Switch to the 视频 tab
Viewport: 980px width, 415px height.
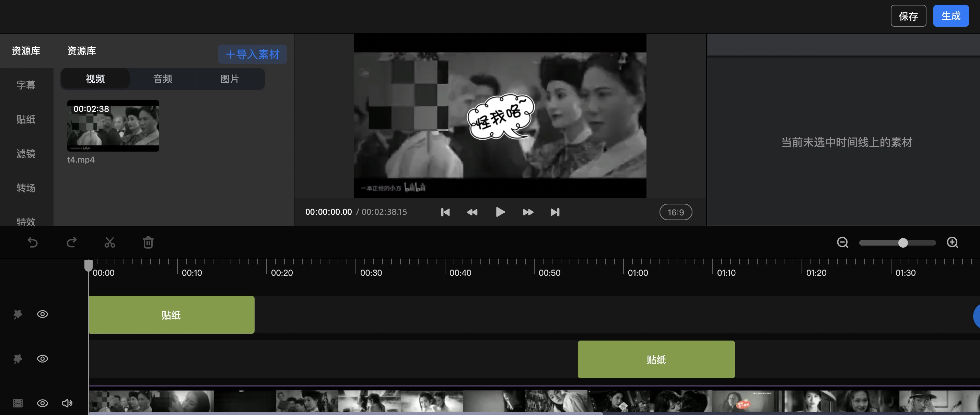[95, 79]
